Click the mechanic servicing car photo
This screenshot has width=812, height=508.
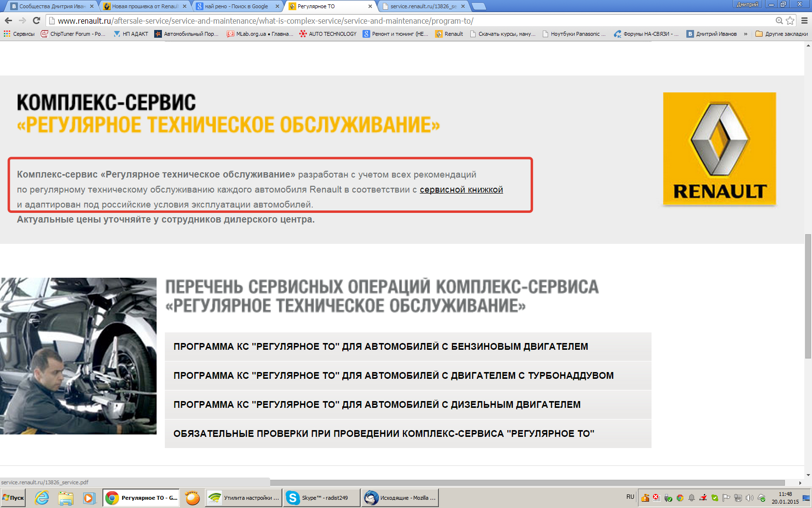click(78, 356)
